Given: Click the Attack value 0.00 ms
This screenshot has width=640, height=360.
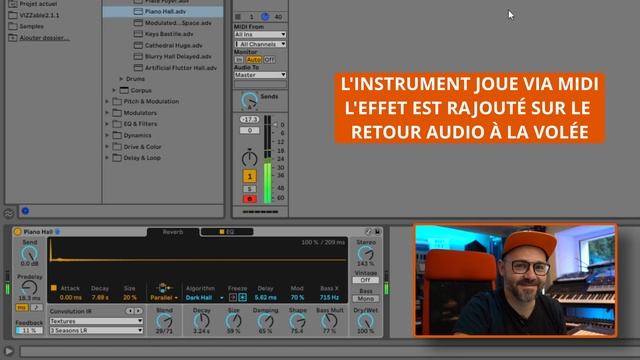Looking at the screenshot, I should tap(71, 298).
